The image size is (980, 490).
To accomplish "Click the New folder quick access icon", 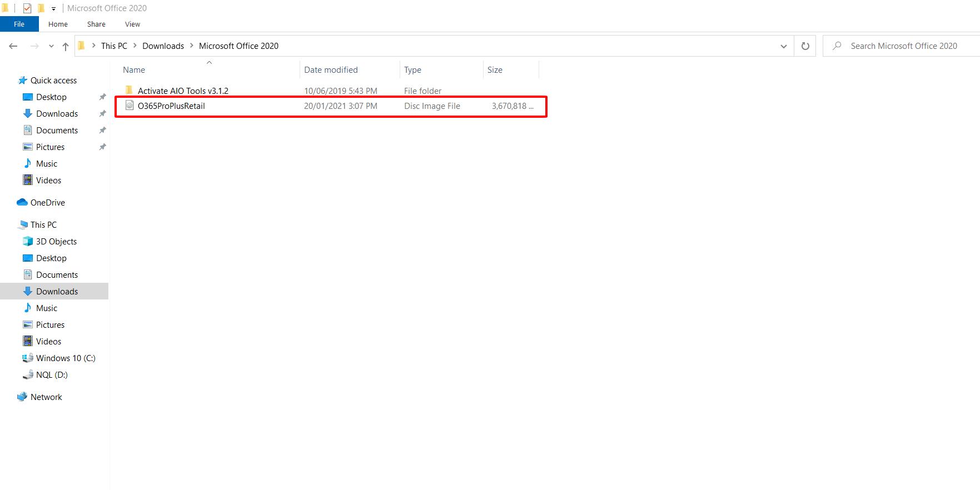I will click(41, 8).
